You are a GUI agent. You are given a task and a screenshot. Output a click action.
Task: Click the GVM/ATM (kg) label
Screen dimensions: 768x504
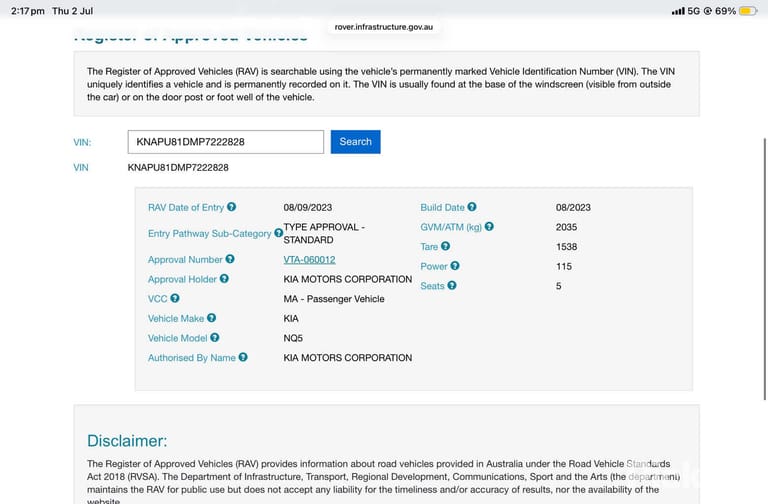click(451, 227)
